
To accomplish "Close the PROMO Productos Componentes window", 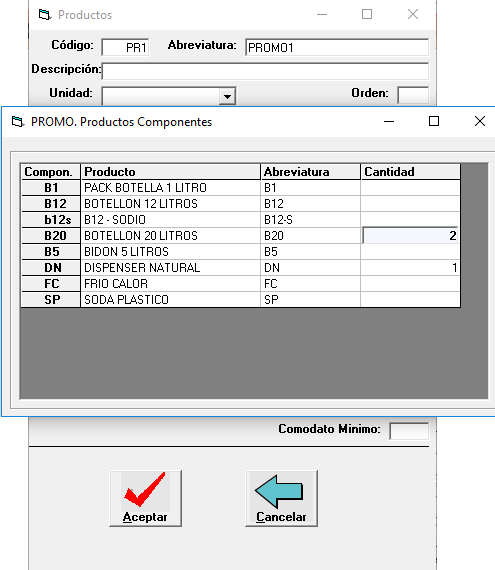I will pos(480,121).
